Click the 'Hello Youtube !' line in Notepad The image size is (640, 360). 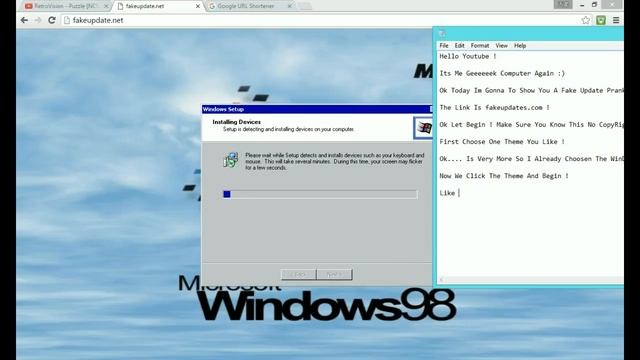point(468,56)
